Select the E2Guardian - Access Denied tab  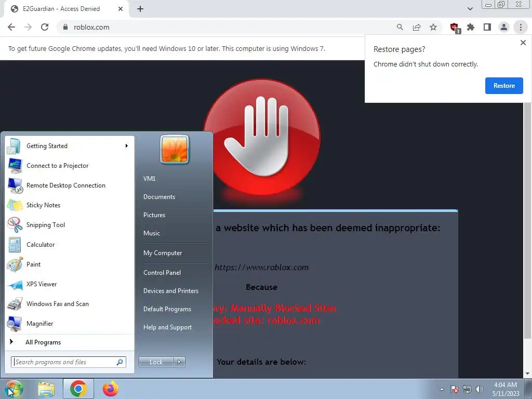point(66,9)
